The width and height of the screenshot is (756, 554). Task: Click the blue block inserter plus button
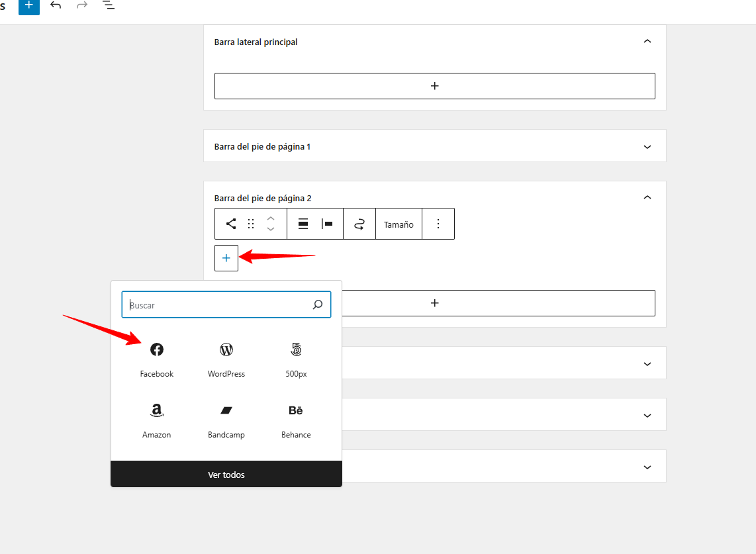pos(28,5)
